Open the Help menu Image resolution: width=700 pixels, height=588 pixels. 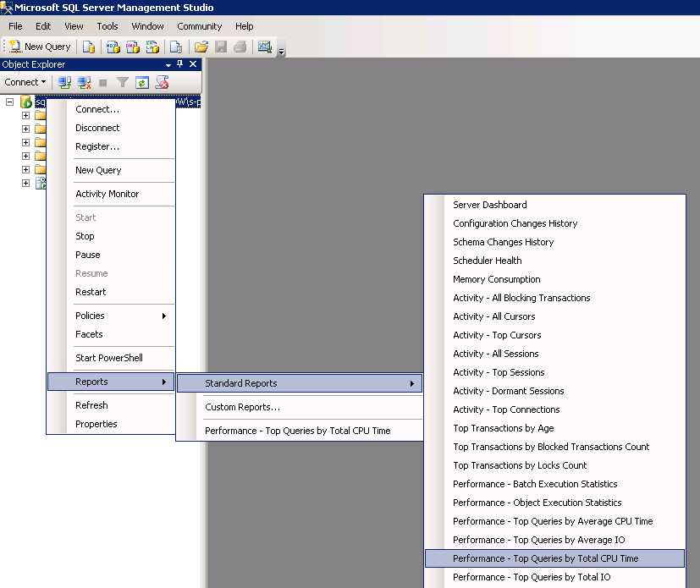point(245,26)
